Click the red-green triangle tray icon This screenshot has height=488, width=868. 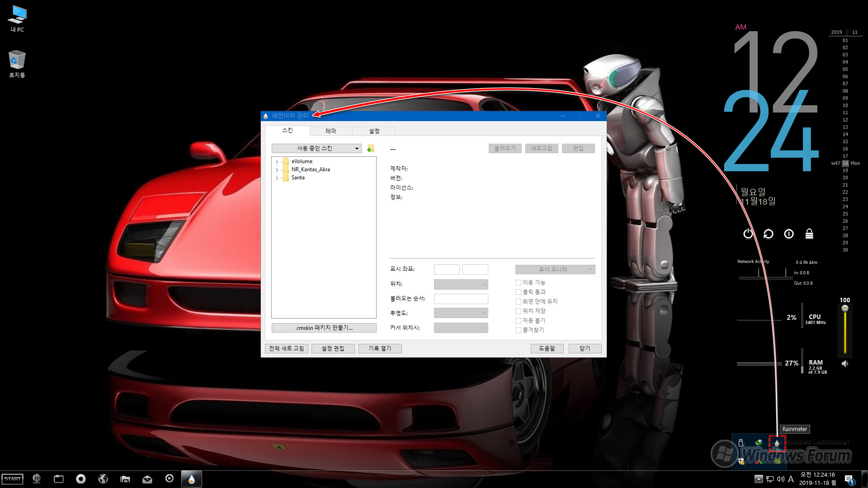pyautogui.click(x=759, y=461)
